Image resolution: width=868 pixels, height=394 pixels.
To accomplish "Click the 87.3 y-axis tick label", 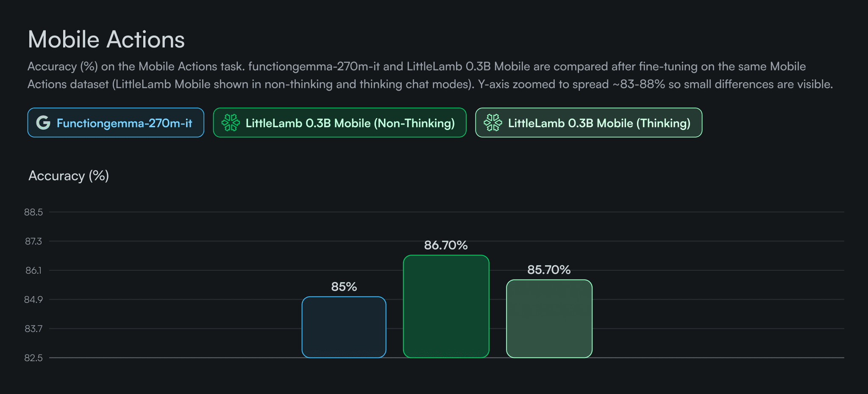I will (x=33, y=241).
